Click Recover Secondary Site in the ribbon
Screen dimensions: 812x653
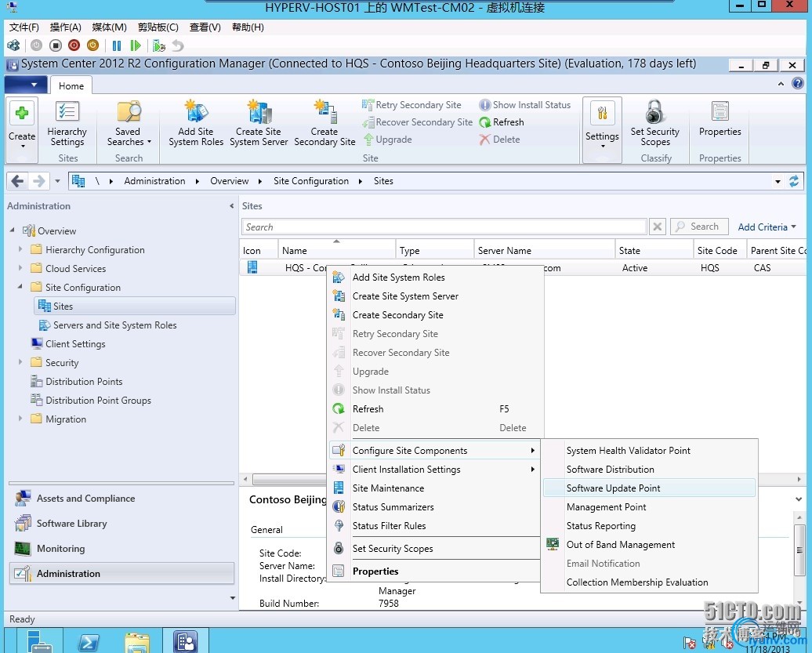418,122
